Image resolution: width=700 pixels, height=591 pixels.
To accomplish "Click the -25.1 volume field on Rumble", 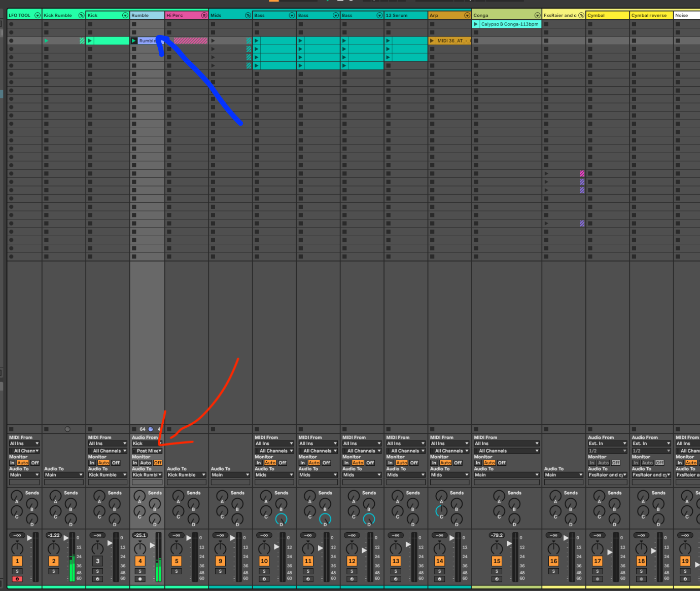I will pos(140,535).
